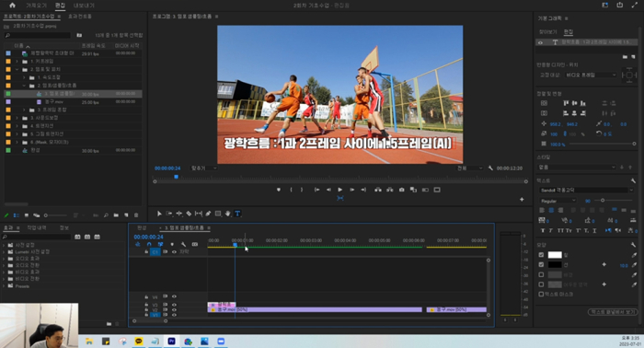Switch to the 내보내기 export tab
The height and width of the screenshot is (348, 644).
pyautogui.click(x=84, y=6)
